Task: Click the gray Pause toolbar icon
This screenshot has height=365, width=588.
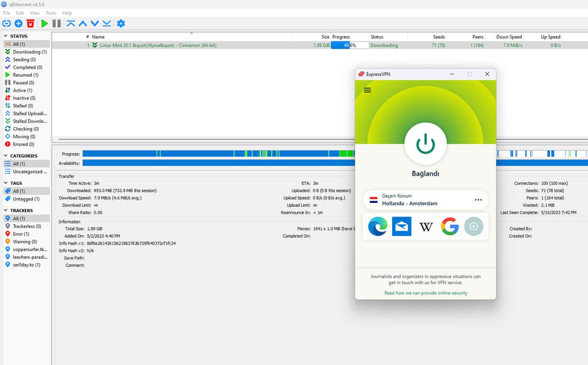Action: click(x=57, y=24)
